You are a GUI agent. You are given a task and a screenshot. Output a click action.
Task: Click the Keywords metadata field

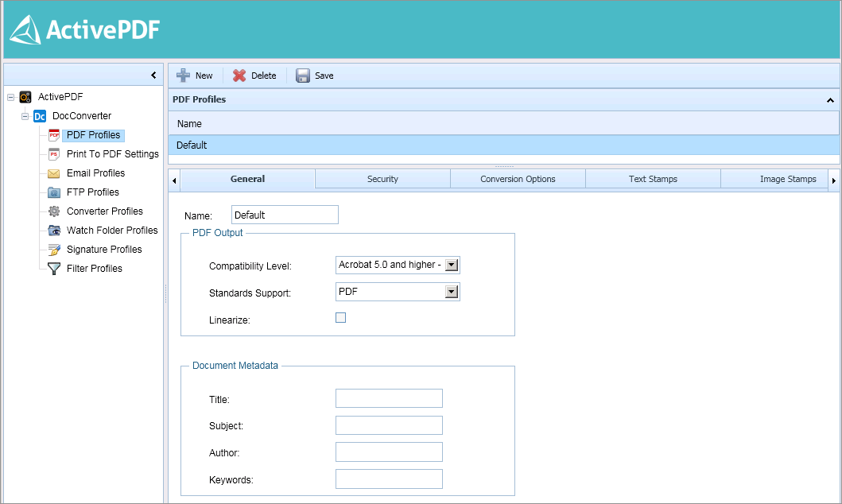[389, 479]
